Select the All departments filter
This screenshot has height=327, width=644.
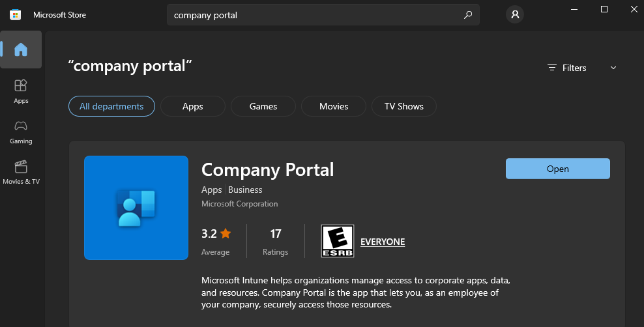coord(111,106)
